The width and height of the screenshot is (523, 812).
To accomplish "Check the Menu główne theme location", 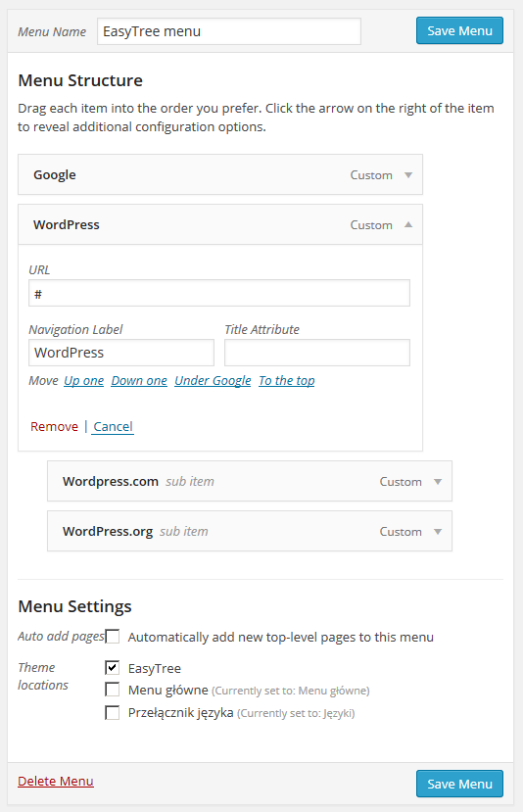I will (x=113, y=690).
